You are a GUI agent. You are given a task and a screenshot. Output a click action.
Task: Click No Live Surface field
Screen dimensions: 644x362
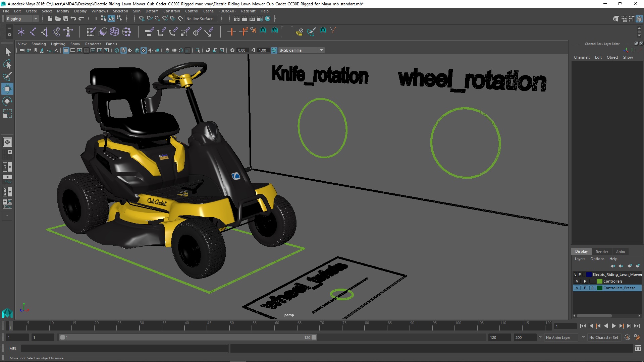coord(201,19)
